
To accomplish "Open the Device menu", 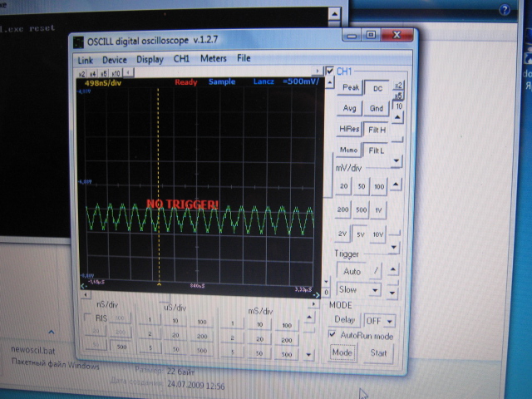I will click(115, 60).
